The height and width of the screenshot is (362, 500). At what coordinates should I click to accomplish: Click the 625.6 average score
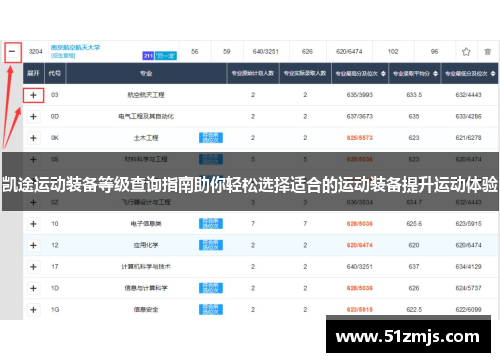[x=414, y=224]
